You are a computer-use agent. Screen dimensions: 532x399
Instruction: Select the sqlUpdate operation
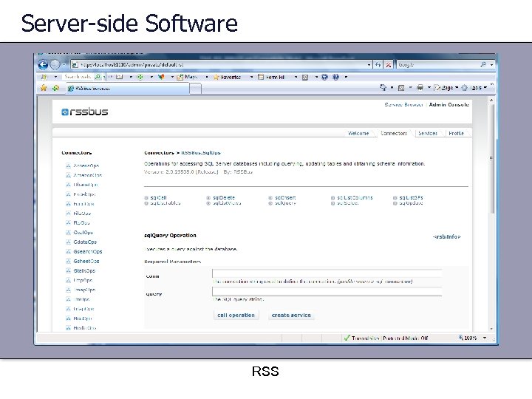point(411,203)
